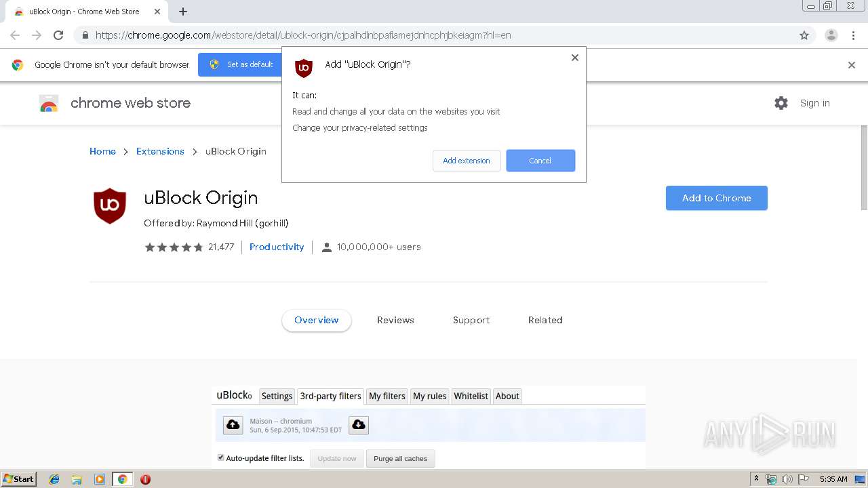Click the browser forward arrow
Screen dimensions: 868x488
37,35
